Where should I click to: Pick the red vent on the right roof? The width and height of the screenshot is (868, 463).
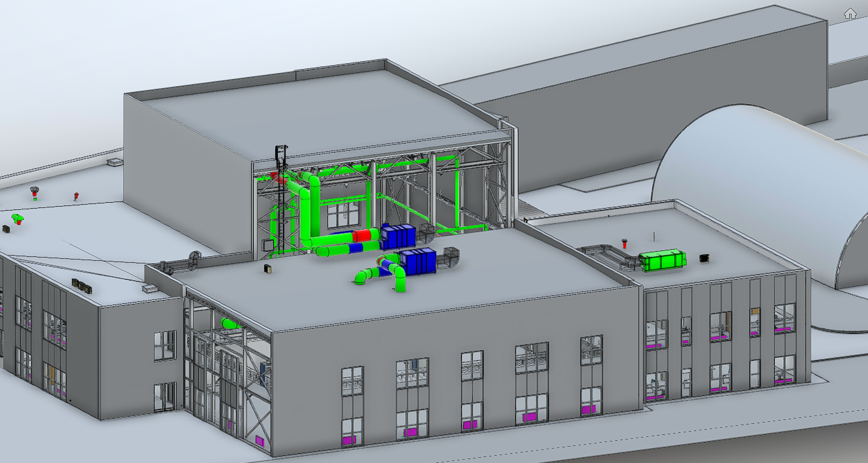(x=625, y=243)
